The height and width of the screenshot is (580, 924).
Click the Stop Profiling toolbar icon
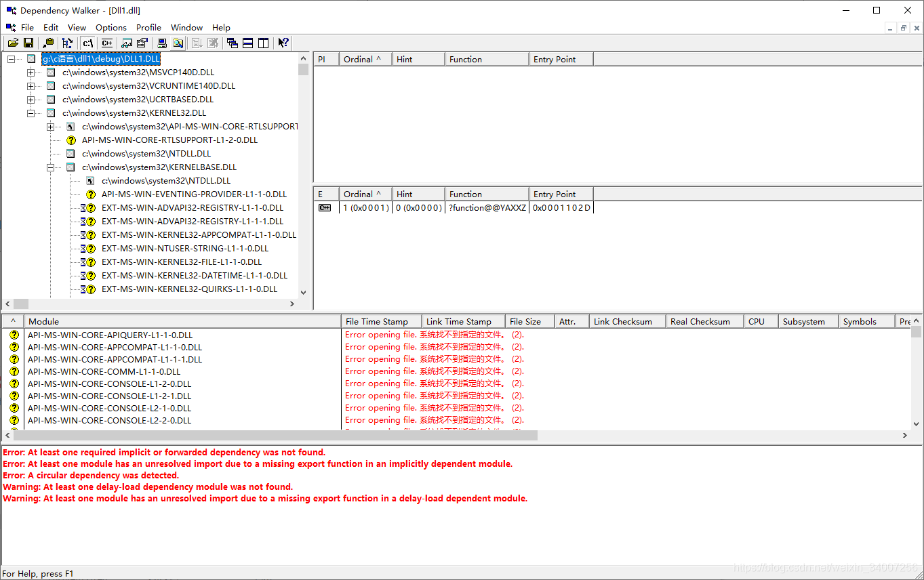[x=213, y=43]
